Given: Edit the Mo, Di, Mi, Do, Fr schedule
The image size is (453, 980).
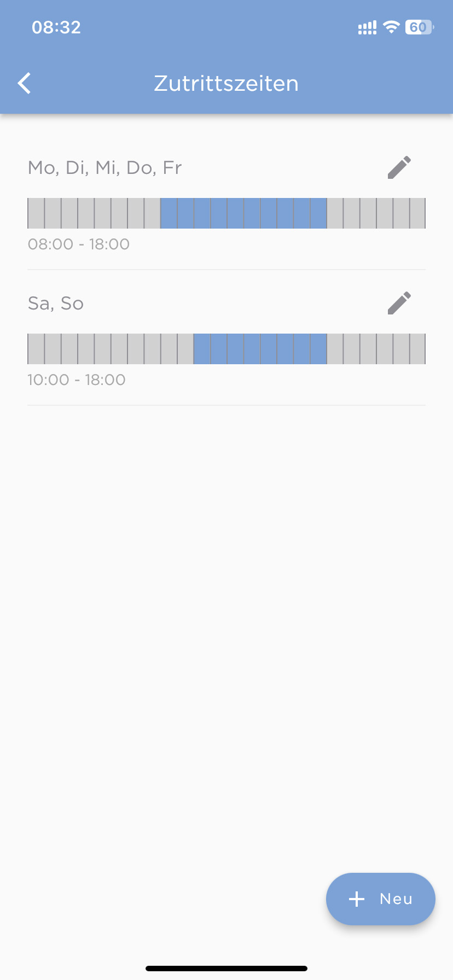Looking at the screenshot, I should pyautogui.click(x=399, y=167).
